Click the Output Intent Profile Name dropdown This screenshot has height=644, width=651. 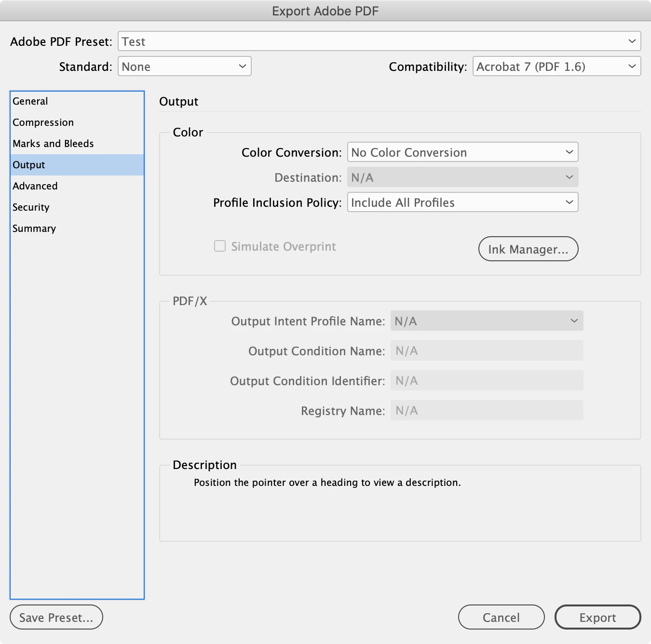(x=487, y=321)
